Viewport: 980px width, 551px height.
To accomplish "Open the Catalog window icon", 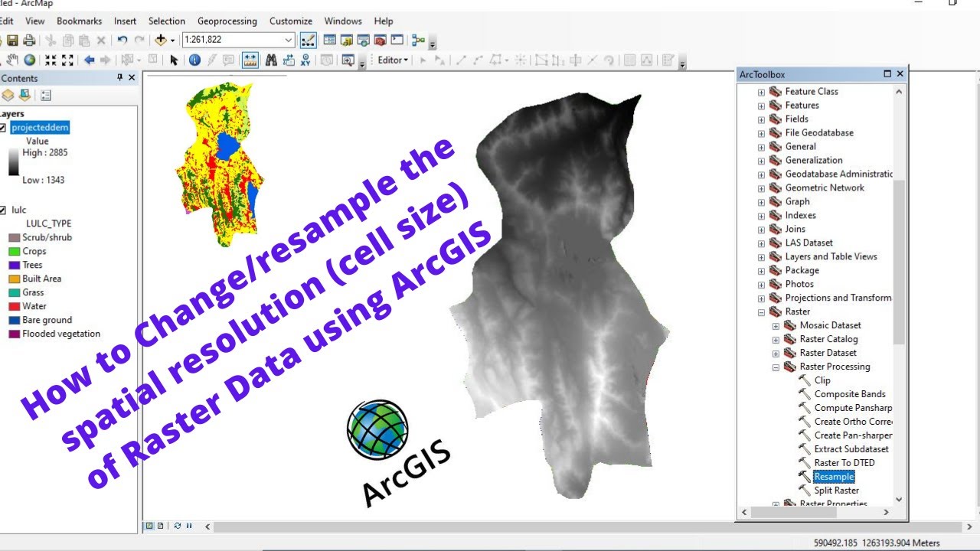I will [347, 40].
